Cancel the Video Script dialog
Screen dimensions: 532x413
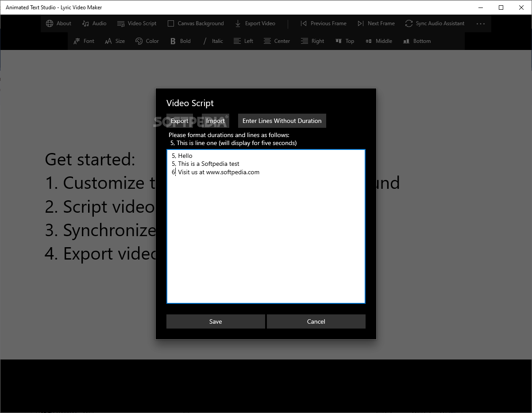click(x=316, y=321)
